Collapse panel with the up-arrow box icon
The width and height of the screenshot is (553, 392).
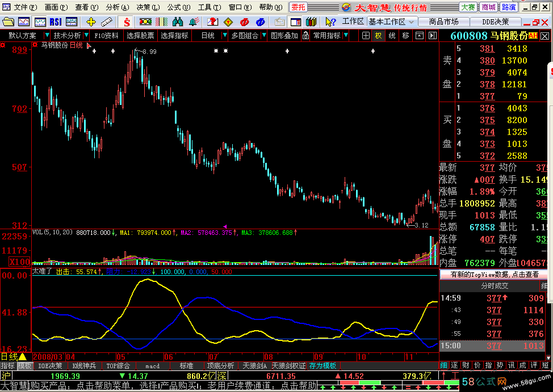[420, 36]
